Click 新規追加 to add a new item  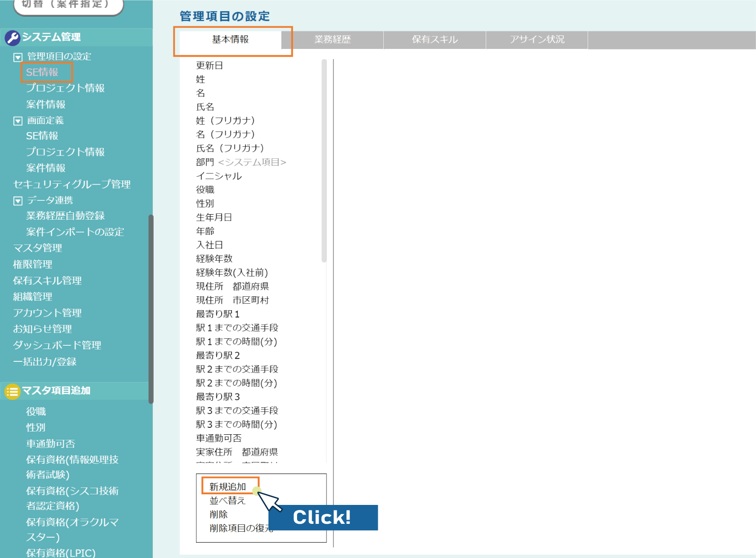pos(228,486)
